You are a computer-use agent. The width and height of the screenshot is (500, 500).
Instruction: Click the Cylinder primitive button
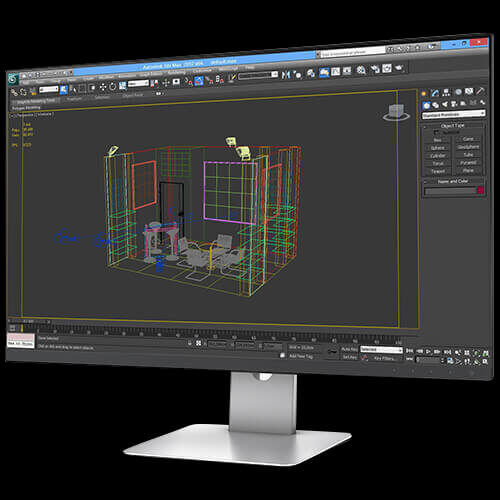pyautogui.click(x=438, y=156)
